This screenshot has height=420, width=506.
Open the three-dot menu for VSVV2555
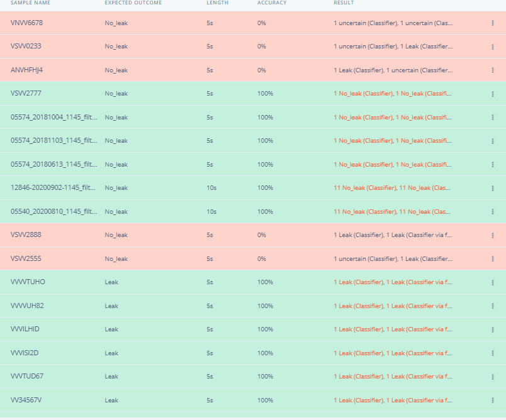click(x=492, y=259)
